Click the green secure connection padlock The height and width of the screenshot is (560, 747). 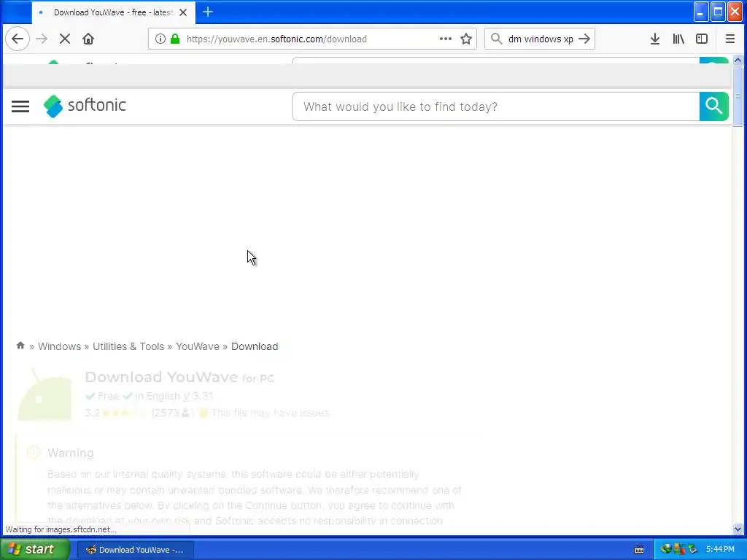pos(175,39)
